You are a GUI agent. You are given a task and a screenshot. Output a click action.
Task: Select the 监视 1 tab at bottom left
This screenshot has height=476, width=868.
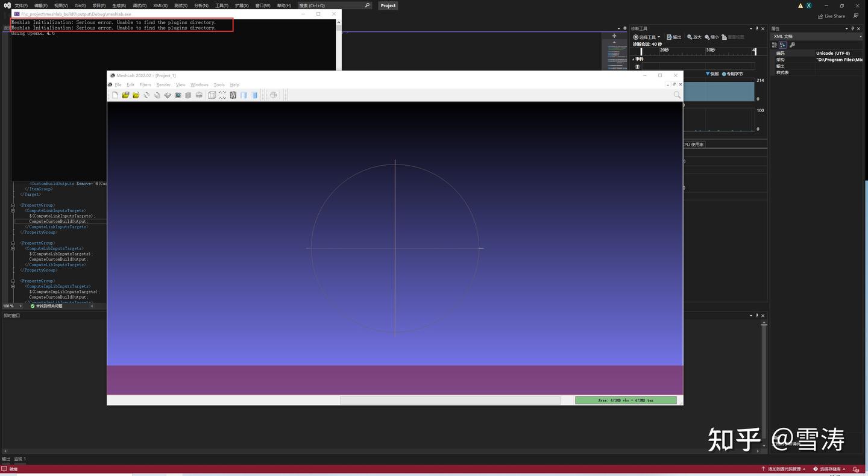pyautogui.click(x=20, y=459)
